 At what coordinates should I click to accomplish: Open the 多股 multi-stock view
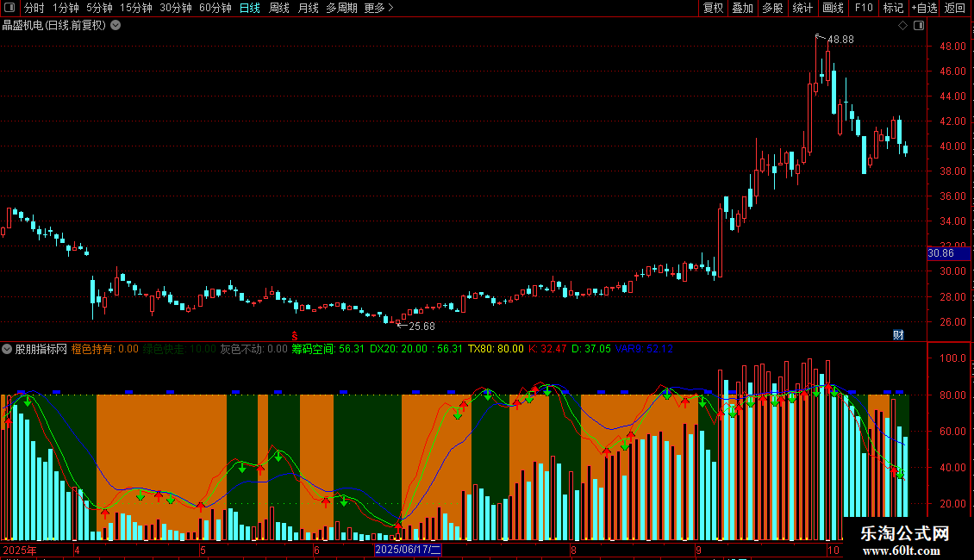coord(773,8)
